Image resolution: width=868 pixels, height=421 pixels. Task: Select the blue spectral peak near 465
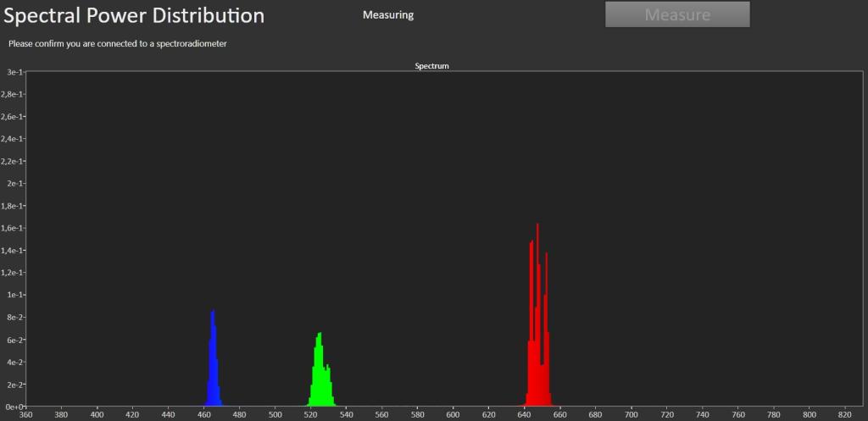point(214,358)
